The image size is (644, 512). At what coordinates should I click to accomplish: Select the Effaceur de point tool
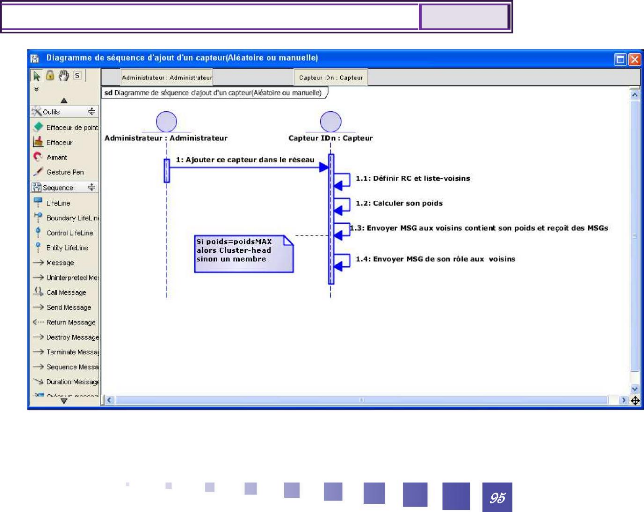(x=65, y=127)
